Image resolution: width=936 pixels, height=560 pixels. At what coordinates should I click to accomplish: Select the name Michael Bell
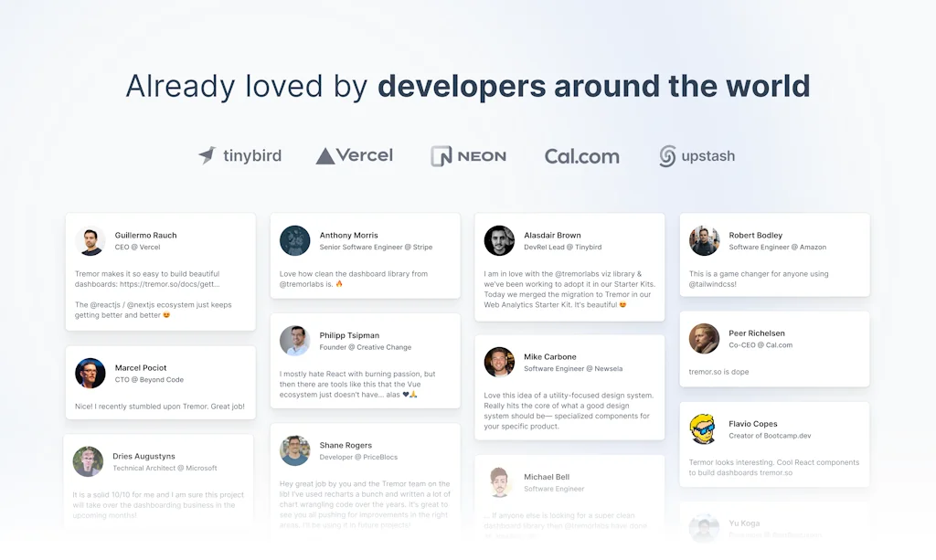(547, 477)
